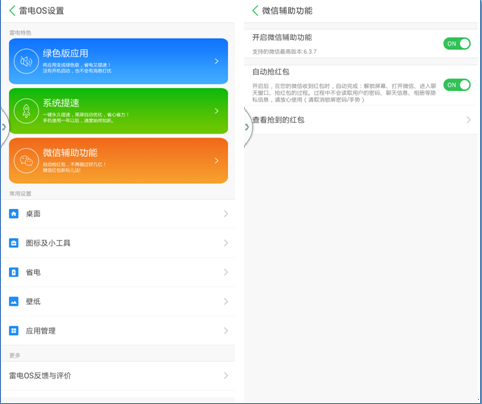Viewport: 482px width, 404px height.
Task: Click the grid icon beside 应用管理
Action: [x=14, y=331]
